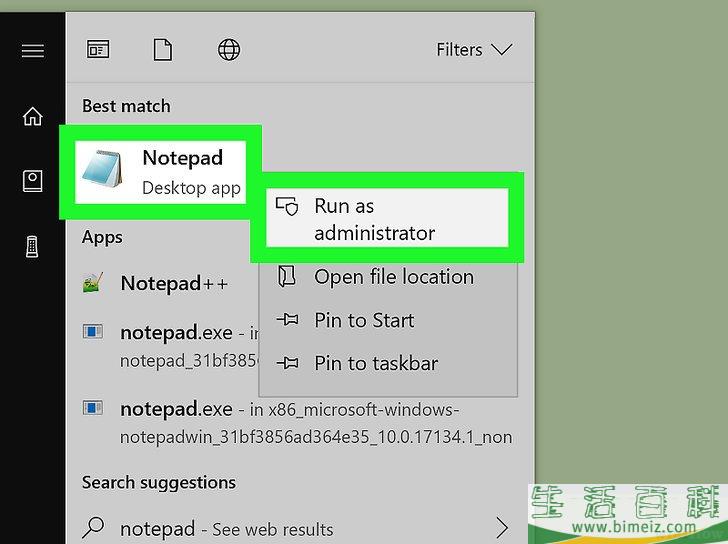Click icon of notepad.exe notepad_31bf385 result
The image size is (728, 544).
click(93, 331)
